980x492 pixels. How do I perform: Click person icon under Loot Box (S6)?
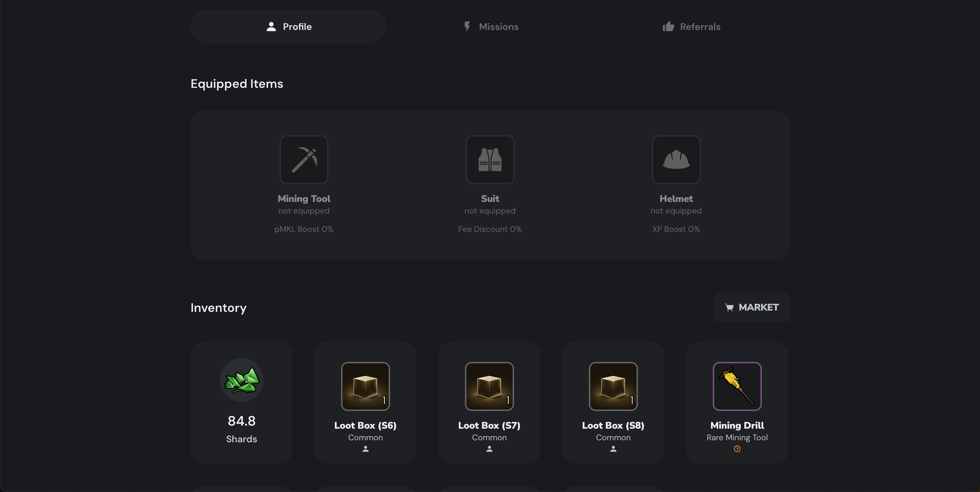pyautogui.click(x=365, y=449)
